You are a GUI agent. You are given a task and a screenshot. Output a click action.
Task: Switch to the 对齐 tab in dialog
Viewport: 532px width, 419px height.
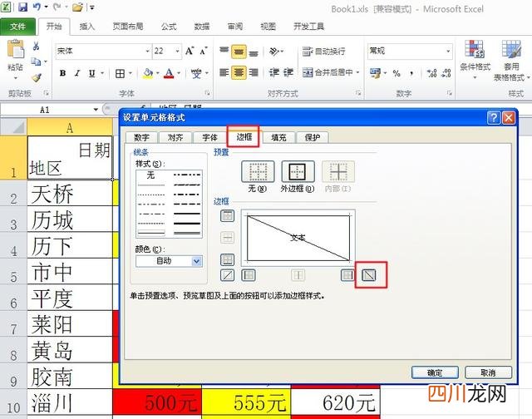pos(175,137)
